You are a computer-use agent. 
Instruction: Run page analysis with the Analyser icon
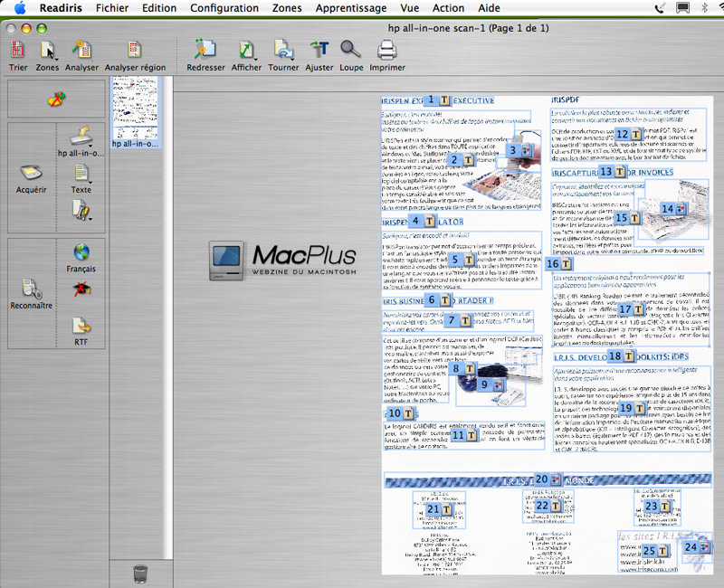point(81,50)
